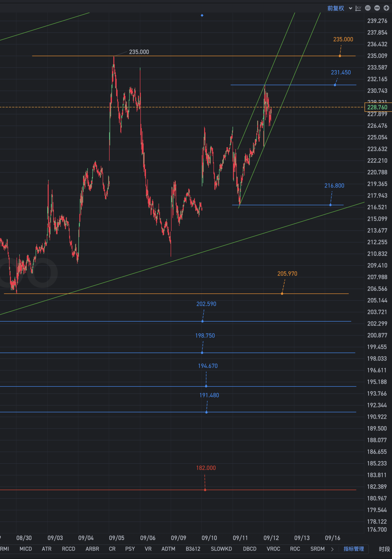
Task: Select the ARBR indicator tab
Action: tap(92, 549)
